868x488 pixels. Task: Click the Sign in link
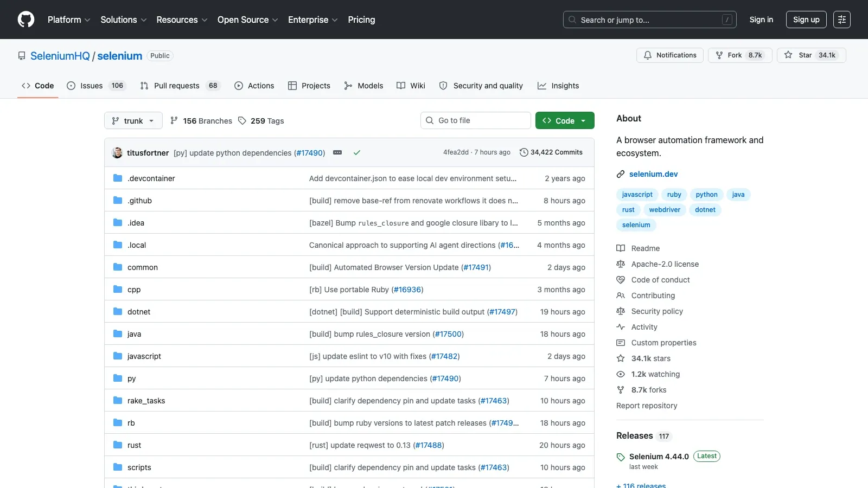point(761,20)
